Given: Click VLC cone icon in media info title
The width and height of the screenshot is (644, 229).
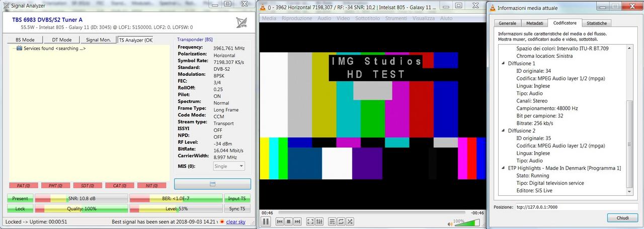Looking at the screenshot, I should point(493,8).
